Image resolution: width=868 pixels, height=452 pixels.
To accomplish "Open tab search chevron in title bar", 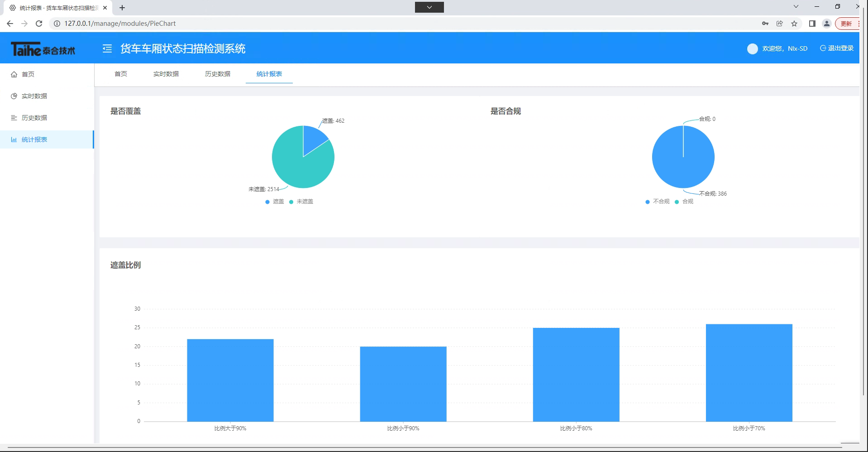I will pyautogui.click(x=796, y=7).
